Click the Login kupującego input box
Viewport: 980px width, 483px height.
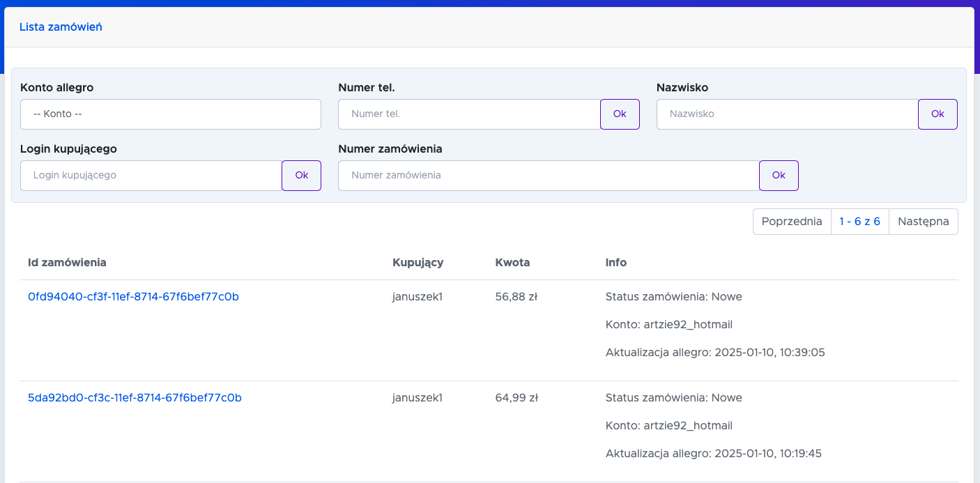coord(151,176)
